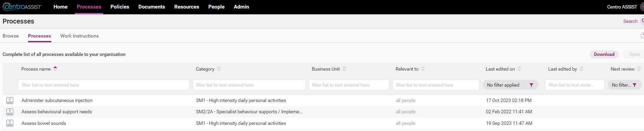Image resolution: width=644 pixels, height=131 pixels.
Task: Focus the Process name filter field
Action: click(x=104, y=85)
